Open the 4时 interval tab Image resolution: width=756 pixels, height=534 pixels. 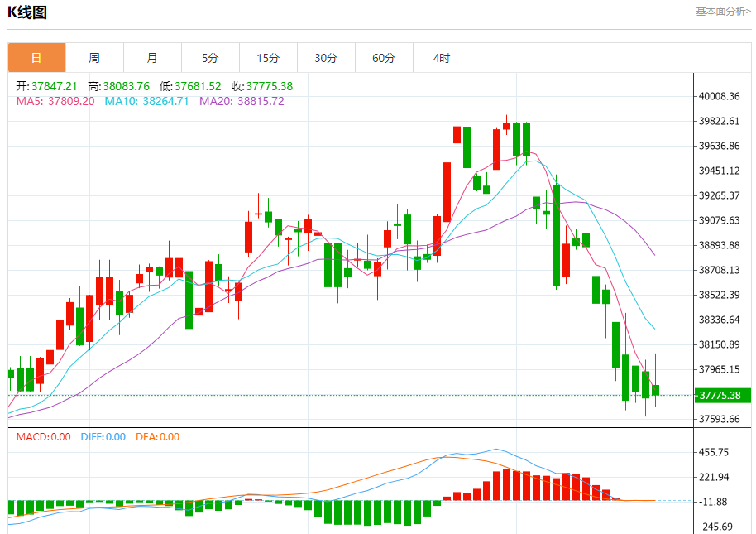[442, 58]
